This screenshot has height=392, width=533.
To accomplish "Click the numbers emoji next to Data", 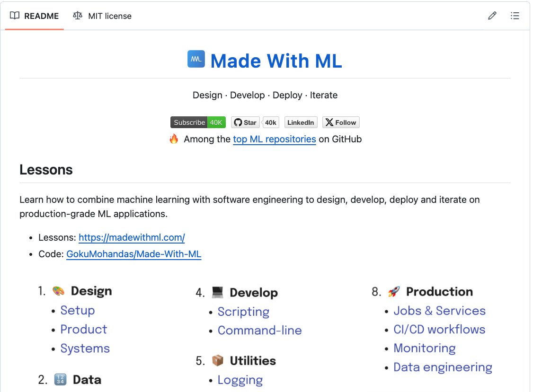I will [x=60, y=380].
